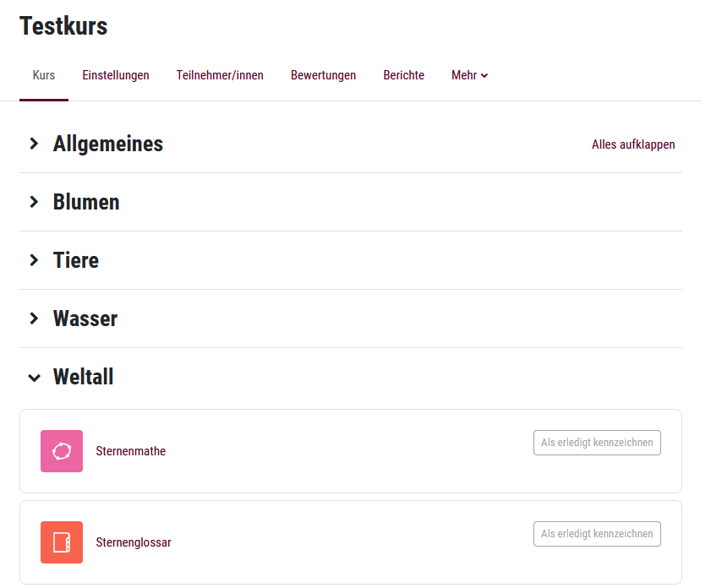This screenshot has width=711, height=588.
Task: Toggle Sternenglossar completion to done
Action: pos(597,534)
